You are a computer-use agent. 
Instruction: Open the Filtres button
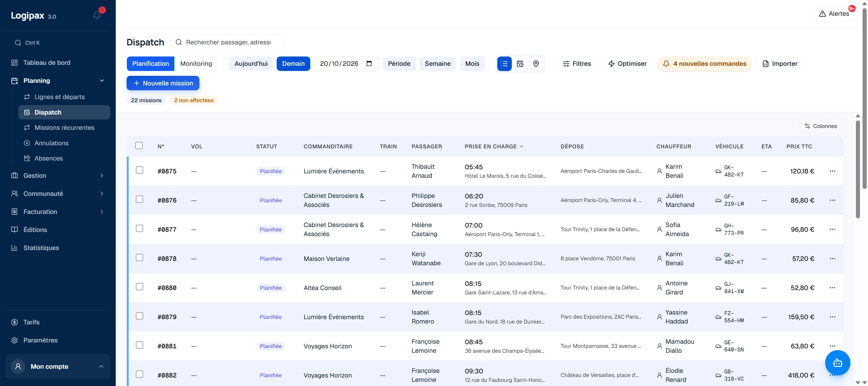click(577, 64)
